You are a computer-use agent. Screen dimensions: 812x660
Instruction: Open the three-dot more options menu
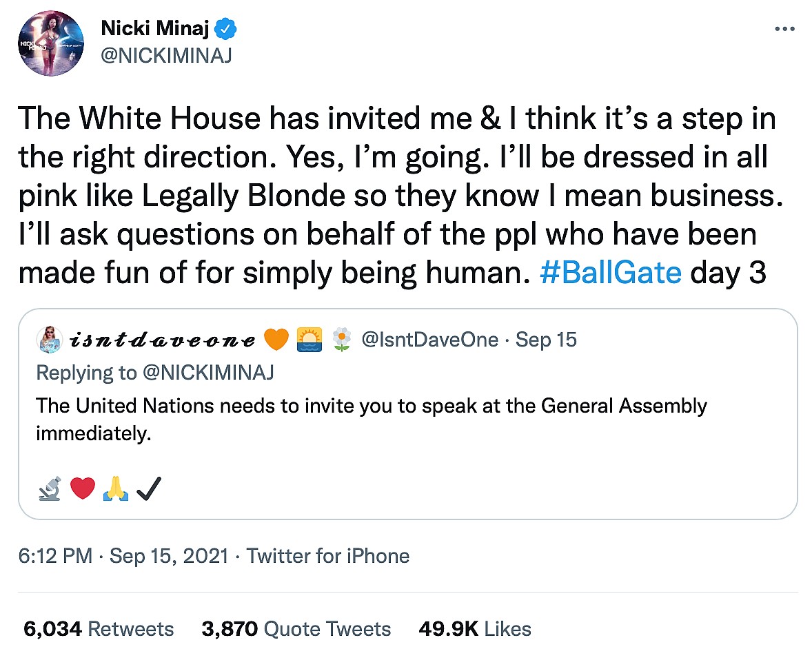tap(785, 29)
